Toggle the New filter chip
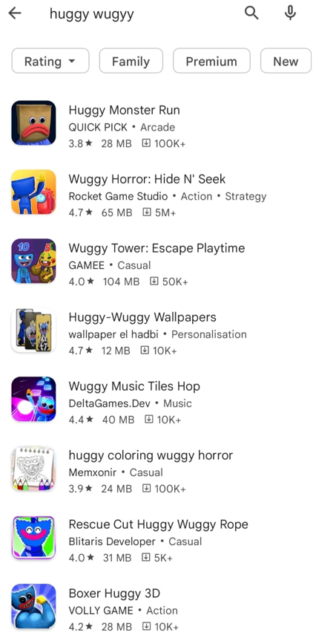 [x=286, y=61]
